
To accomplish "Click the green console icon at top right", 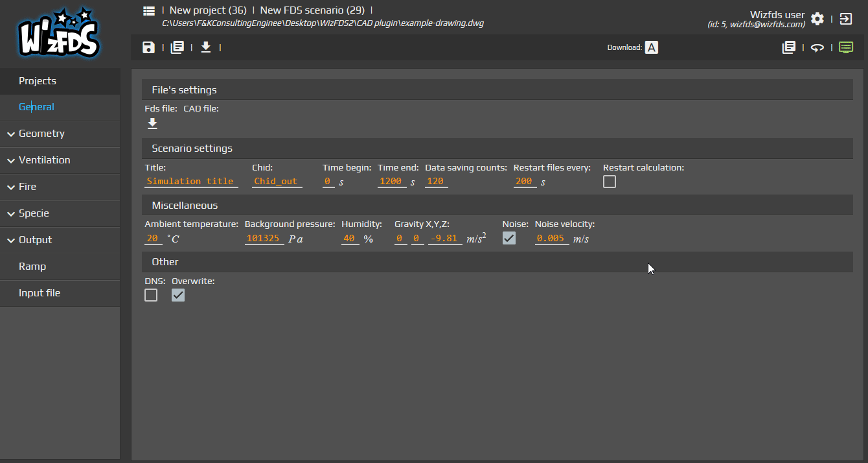I will pyautogui.click(x=845, y=47).
